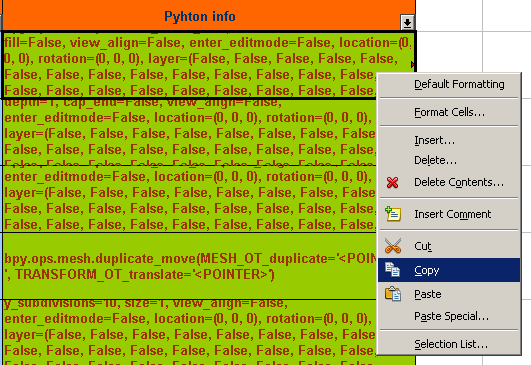Choose Delete Contents... menu entry

449,182
